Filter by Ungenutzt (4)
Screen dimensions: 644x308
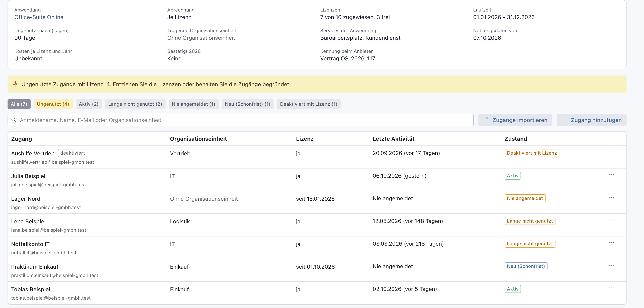pyautogui.click(x=53, y=104)
